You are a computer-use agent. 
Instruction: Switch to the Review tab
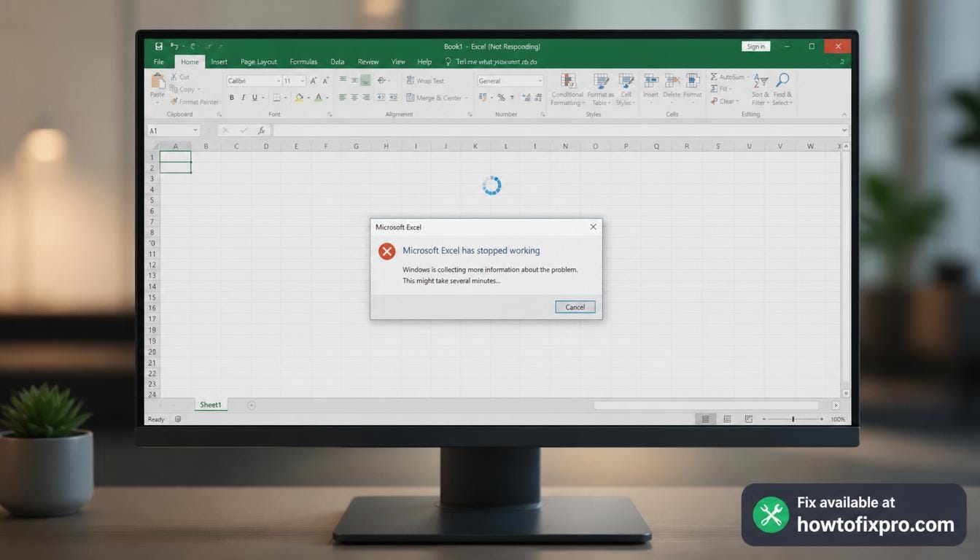click(368, 62)
